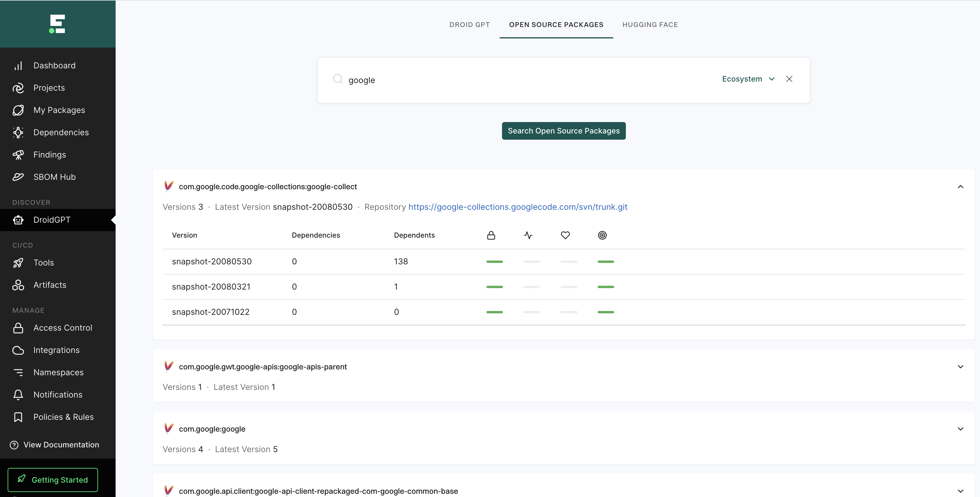
Task: Click popularity score bar for snapshot-20080530
Action: pyautogui.click(x=569, y=262)
